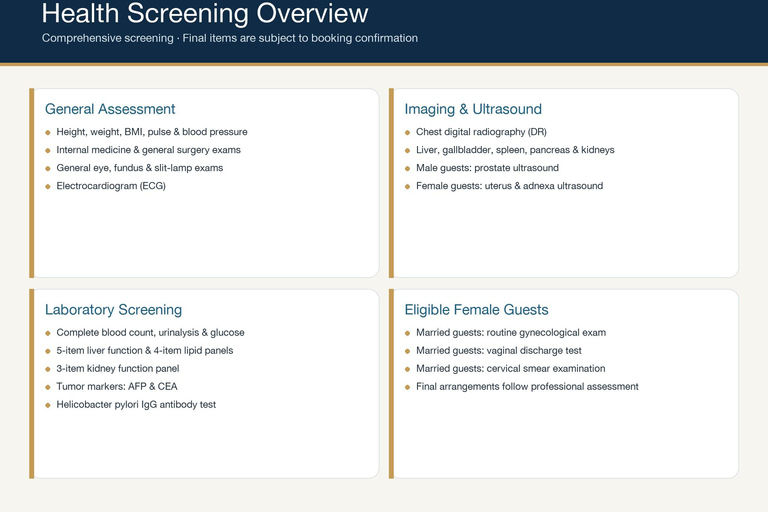Click 'Married guests: vaginal discharge test'
Image resolution: width=768 pixels, height=512 pixels.
(x=499, y=351)
